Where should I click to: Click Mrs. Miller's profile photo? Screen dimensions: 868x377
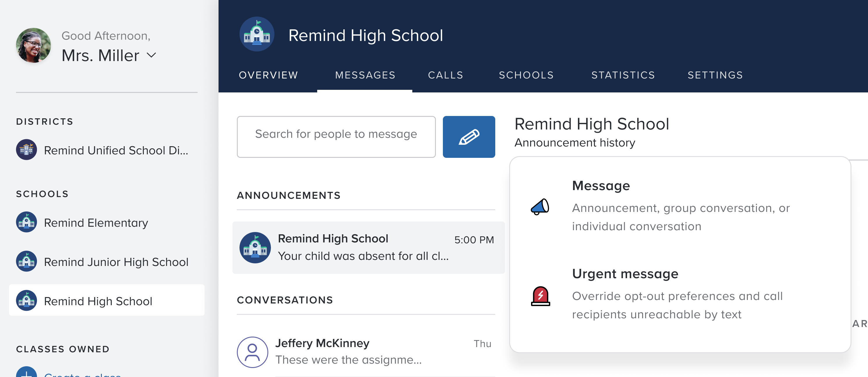tap(33, 45)
